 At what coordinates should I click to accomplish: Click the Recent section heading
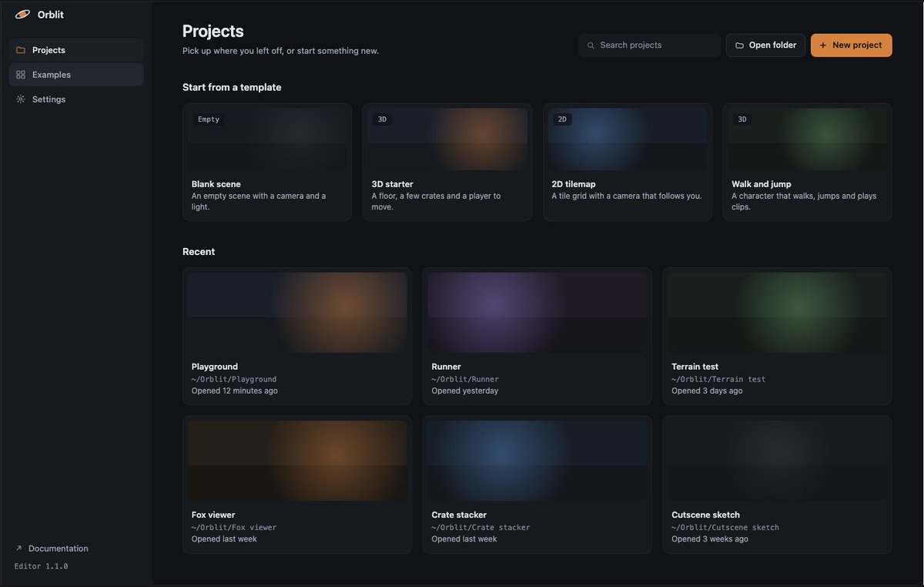[x=199, y=251]
